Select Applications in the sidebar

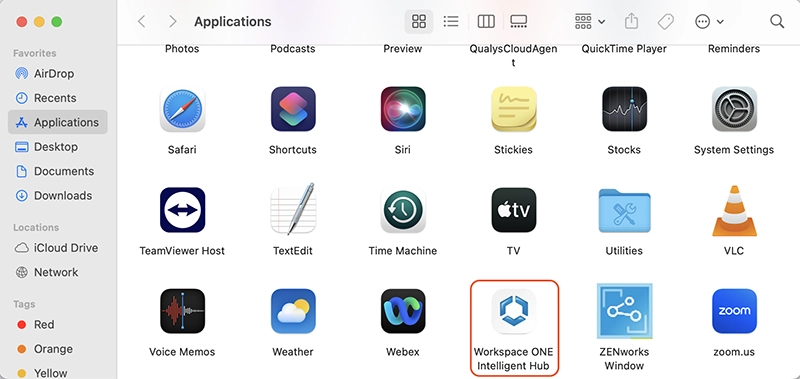[58, 122]
